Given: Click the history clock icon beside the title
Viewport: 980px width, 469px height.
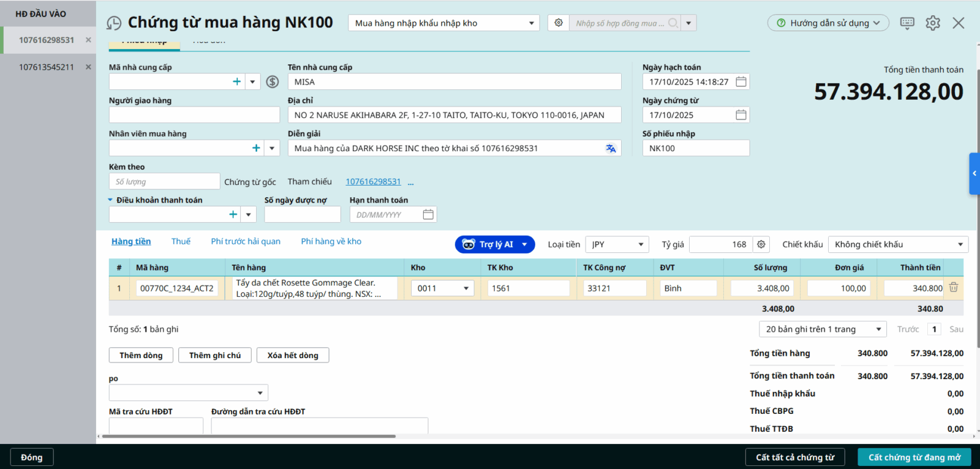Looking at the screenshot, I should pyautogui.click(x=114, y=23).
